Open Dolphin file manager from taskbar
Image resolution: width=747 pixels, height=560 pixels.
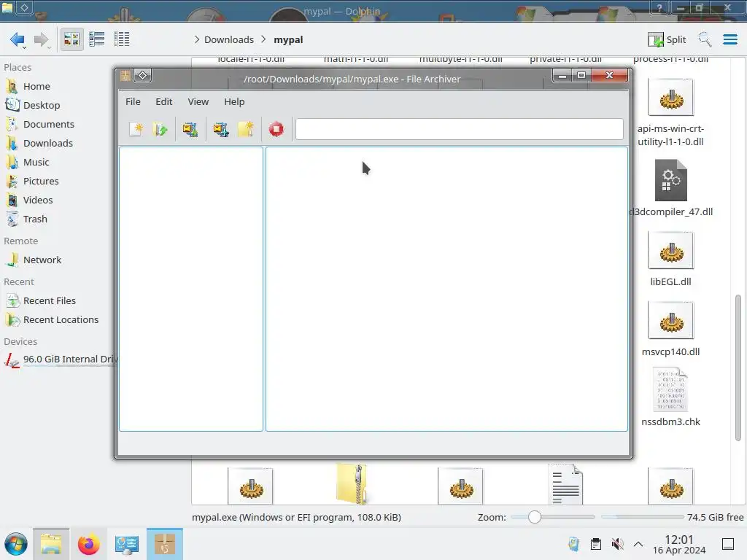(x=51, y=544)
